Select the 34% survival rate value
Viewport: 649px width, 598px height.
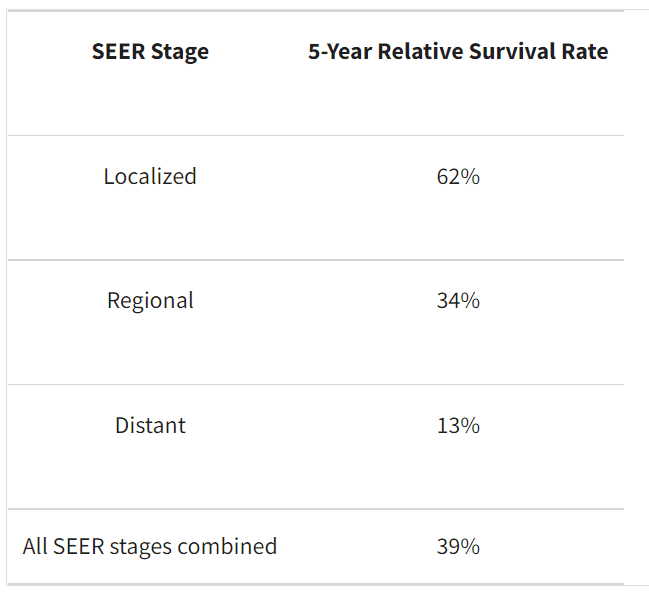click(458, 301)
